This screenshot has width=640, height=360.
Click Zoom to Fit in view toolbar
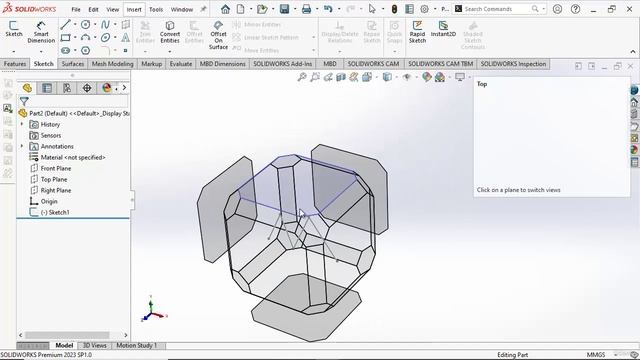[x=302, y=77]
